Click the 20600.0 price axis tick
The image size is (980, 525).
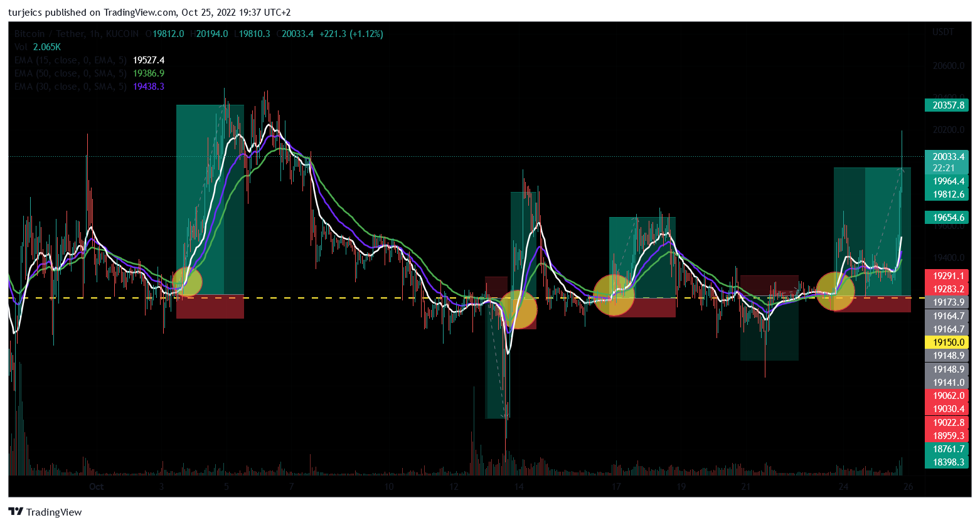[949, 66]
